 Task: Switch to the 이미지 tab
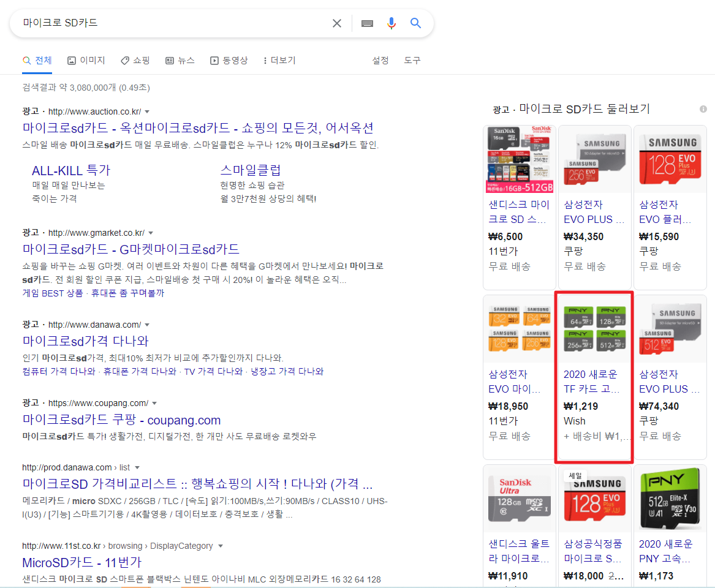pos(86,60)
